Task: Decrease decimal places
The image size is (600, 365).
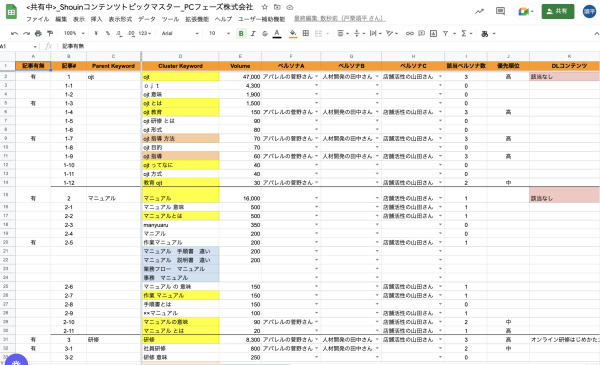Action: (x=119, y=34)
